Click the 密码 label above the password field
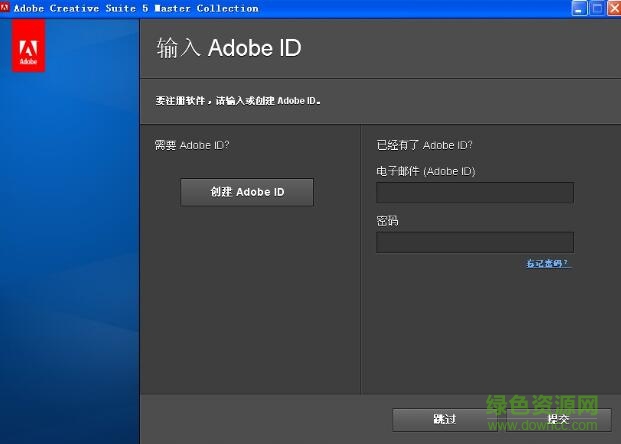Viewport: 621px width, 444px height. pos(387,220)
